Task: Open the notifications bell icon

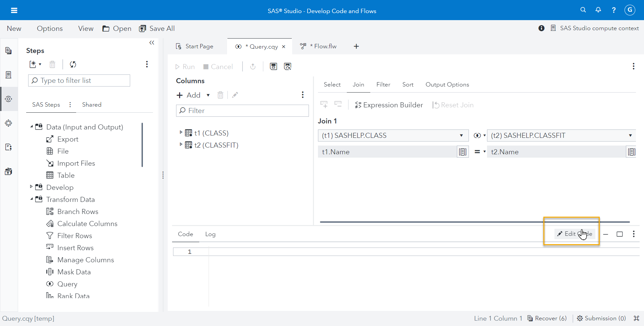Action: click(x=598, y=10)
